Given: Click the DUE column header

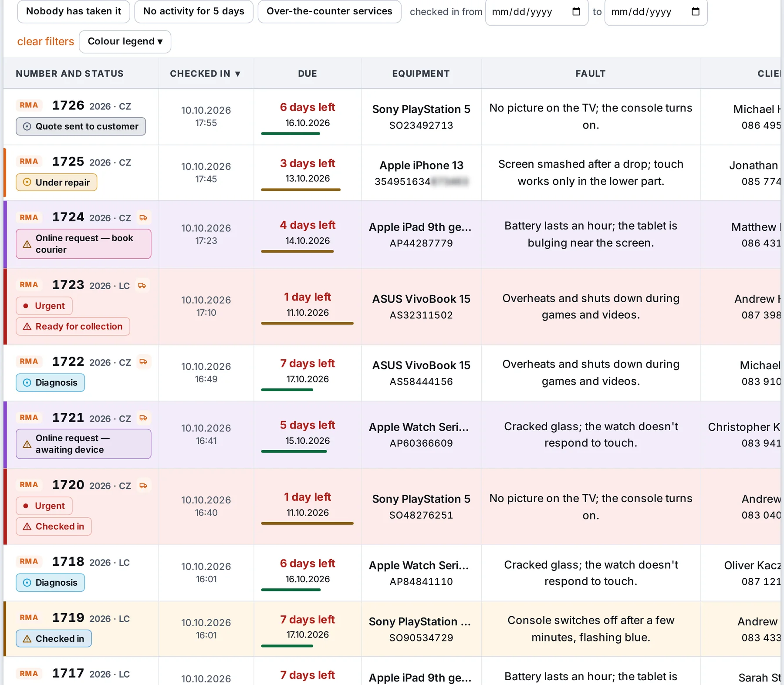Looking at the screenshot, I should coord(308,74).
